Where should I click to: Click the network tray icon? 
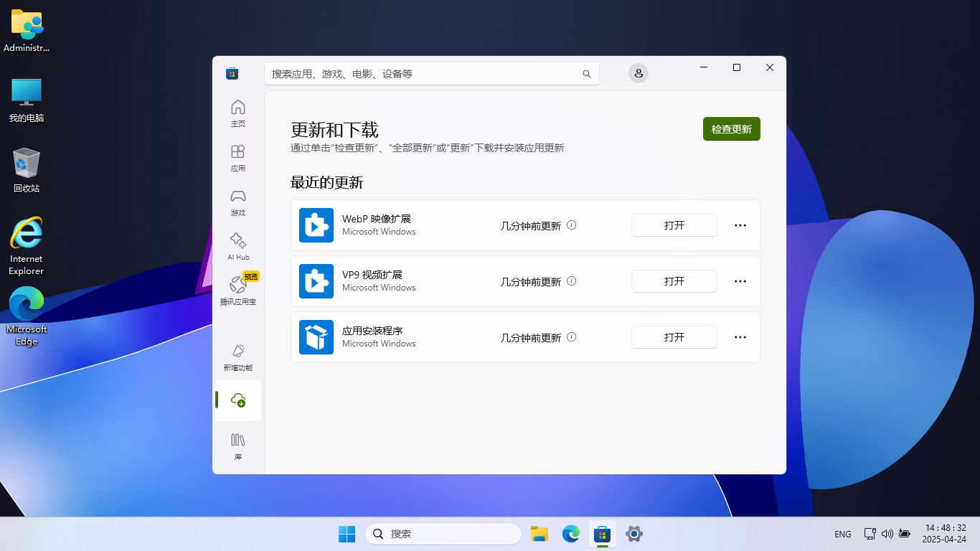coord(870,534)
